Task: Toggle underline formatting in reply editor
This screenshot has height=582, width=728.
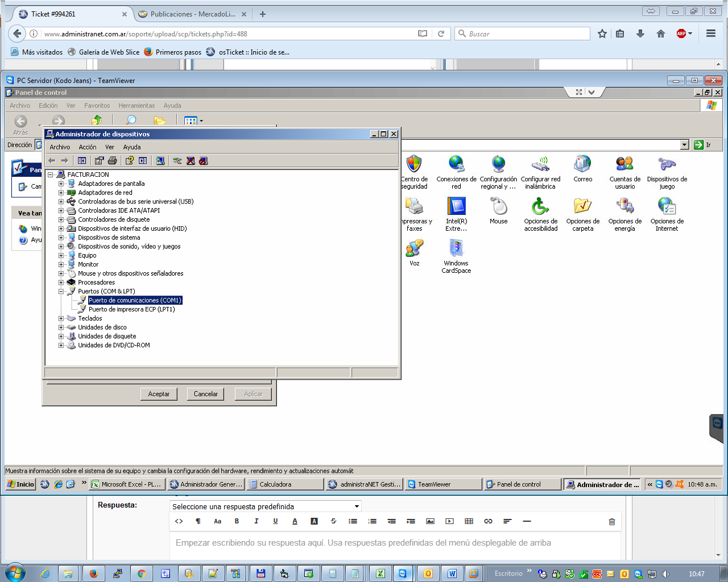Action: [275, 521]
